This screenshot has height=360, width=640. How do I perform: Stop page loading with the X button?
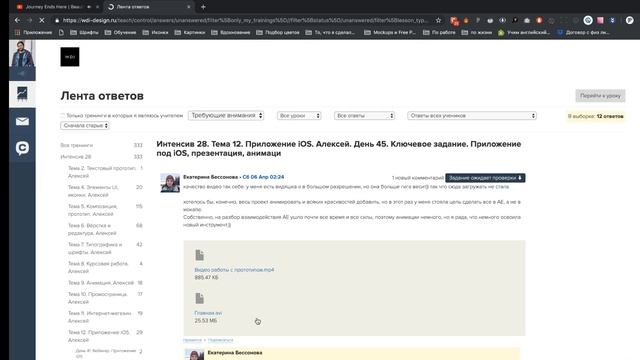click(41, 20)
